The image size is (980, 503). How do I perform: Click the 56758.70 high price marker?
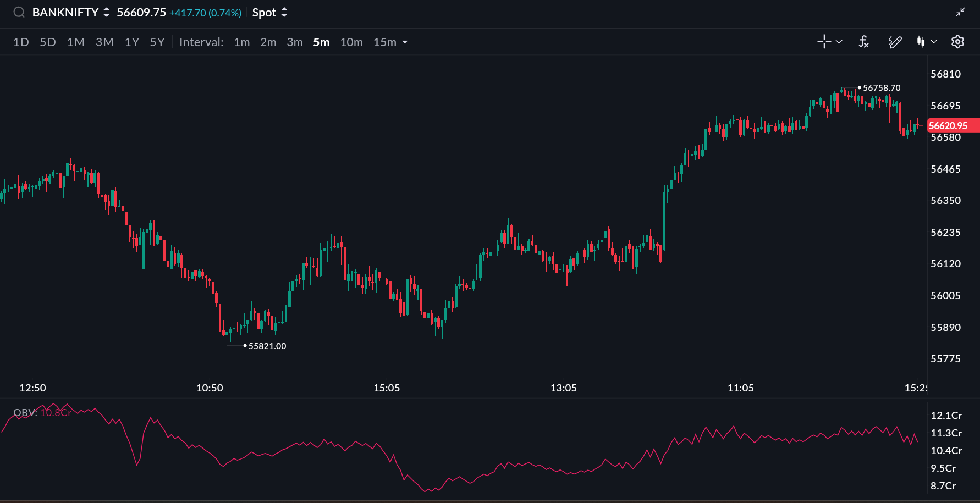882,88
